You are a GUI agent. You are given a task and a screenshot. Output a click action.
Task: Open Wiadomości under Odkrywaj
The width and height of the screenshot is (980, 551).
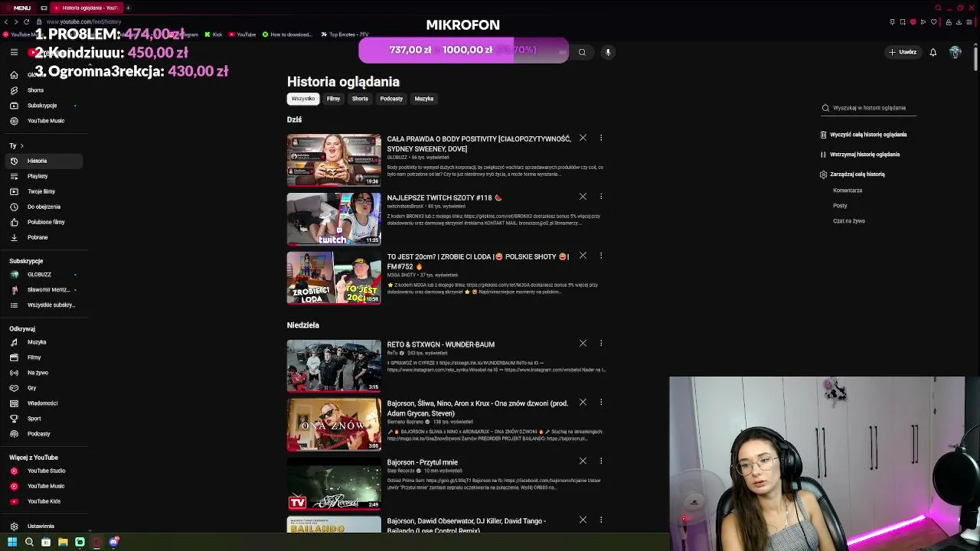(42, 403)
